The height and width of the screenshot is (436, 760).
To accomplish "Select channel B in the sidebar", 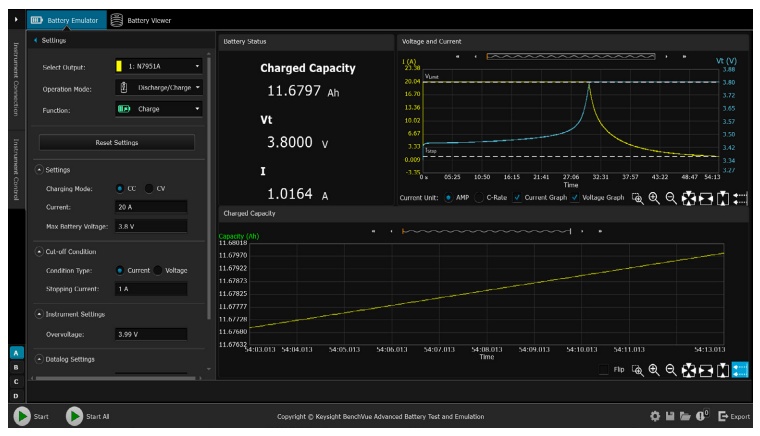I will (x=15, y=367).
